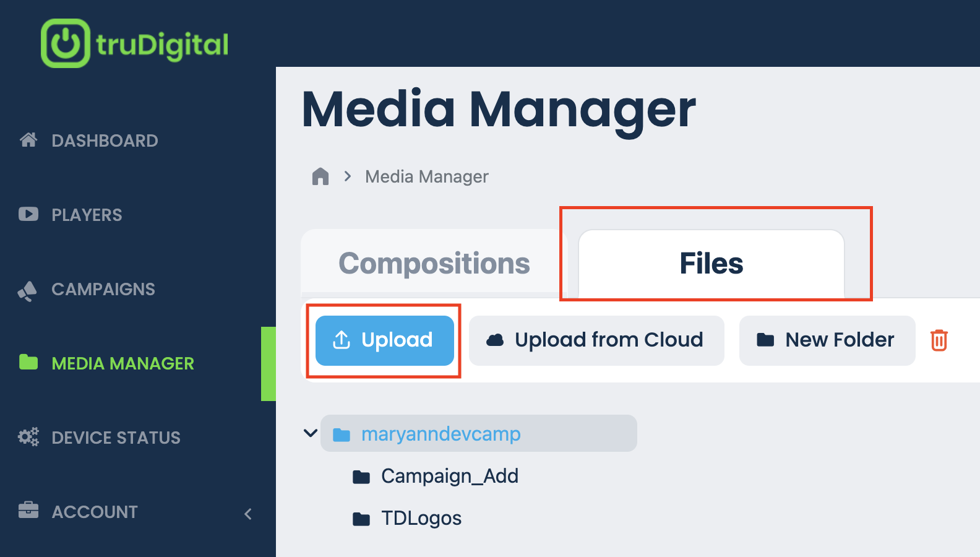Collapse the maryanndevcamp folder tree
This screenshot has width=980, height=557.
(311, 433)
